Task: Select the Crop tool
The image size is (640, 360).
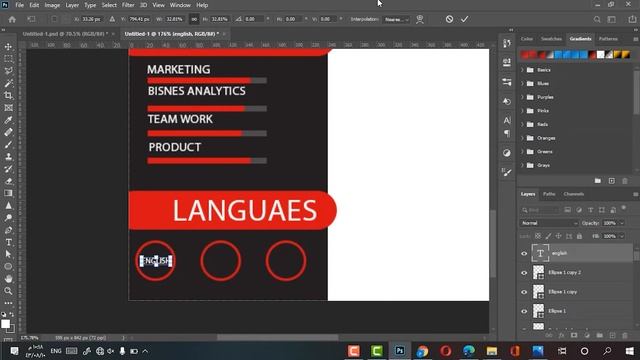Action: [x=8, y=96]
